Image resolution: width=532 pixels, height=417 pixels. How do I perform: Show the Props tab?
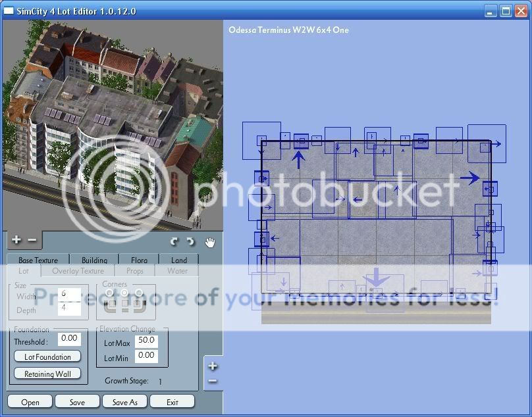point(135,271)
